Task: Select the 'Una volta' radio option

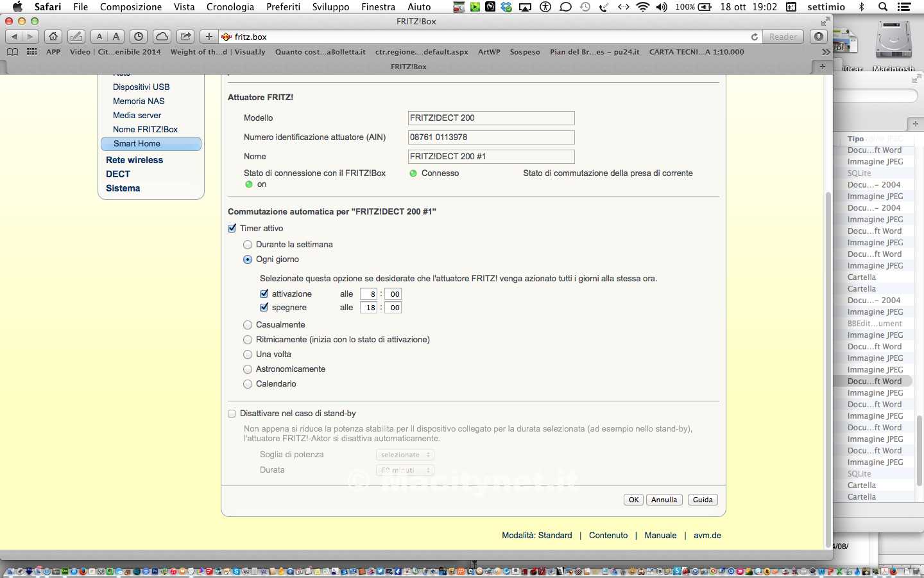Action: click(248, 355)
